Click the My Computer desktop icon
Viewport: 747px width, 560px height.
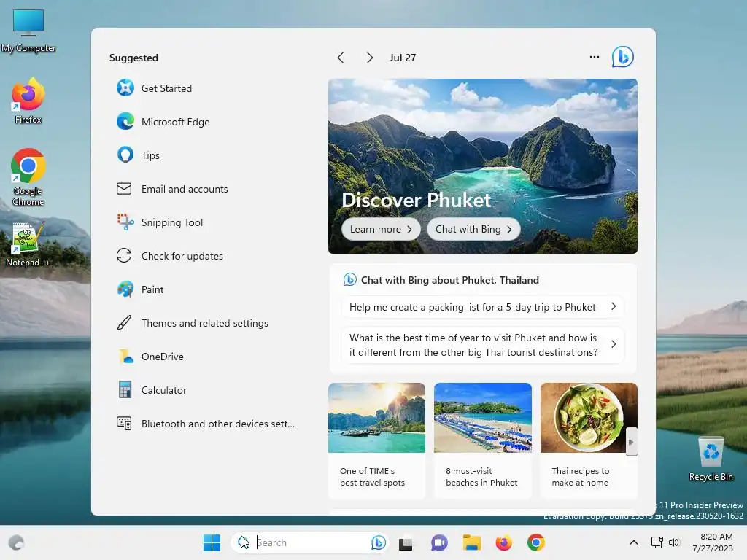tap(28, 31)
